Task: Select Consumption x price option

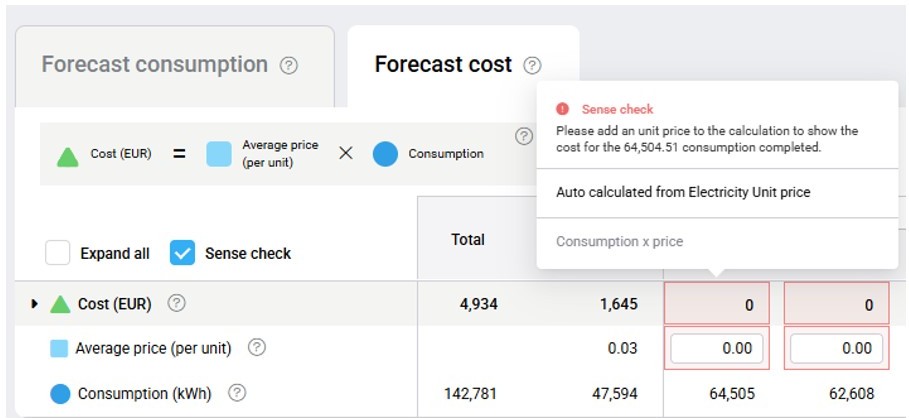Action: 620,241
